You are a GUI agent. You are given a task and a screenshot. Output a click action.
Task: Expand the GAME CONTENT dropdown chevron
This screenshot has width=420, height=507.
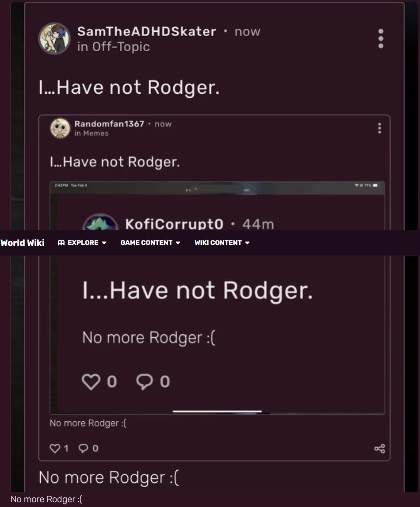tap(178, 243)
